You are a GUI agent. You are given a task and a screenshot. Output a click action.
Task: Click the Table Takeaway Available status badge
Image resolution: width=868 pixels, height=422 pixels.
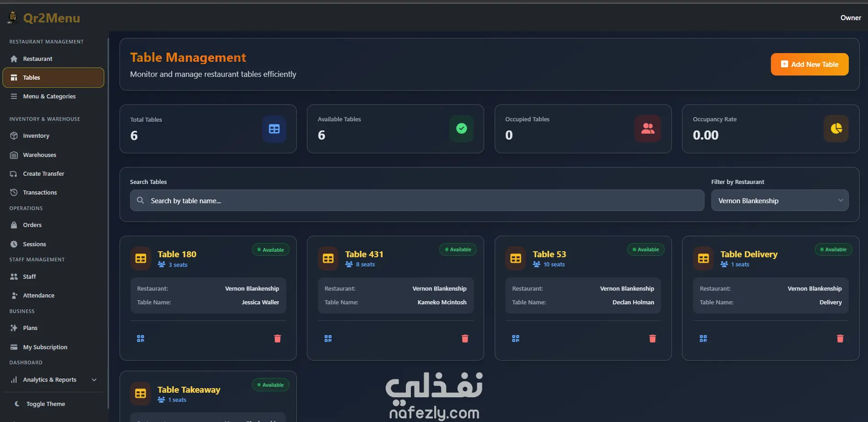(271, 385)
